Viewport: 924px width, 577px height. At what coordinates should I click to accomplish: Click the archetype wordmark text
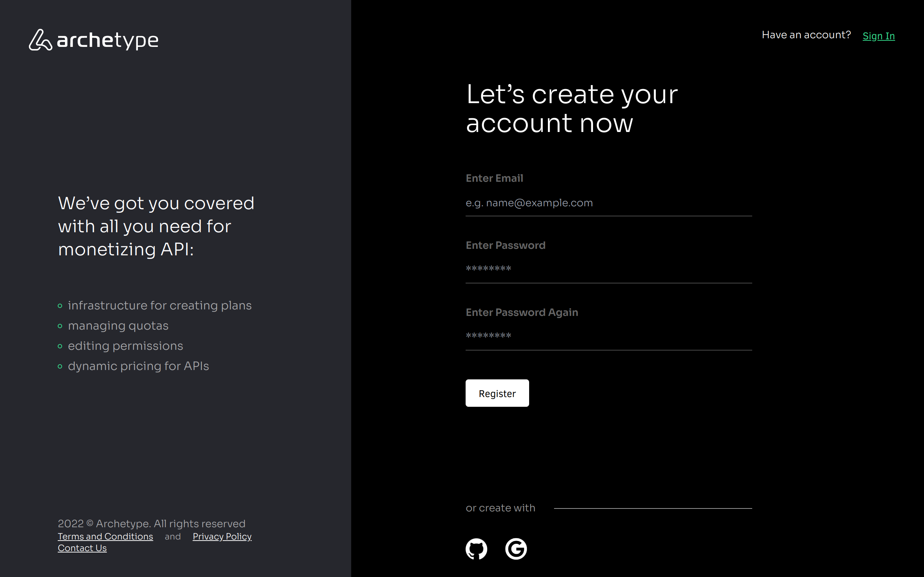108,40
